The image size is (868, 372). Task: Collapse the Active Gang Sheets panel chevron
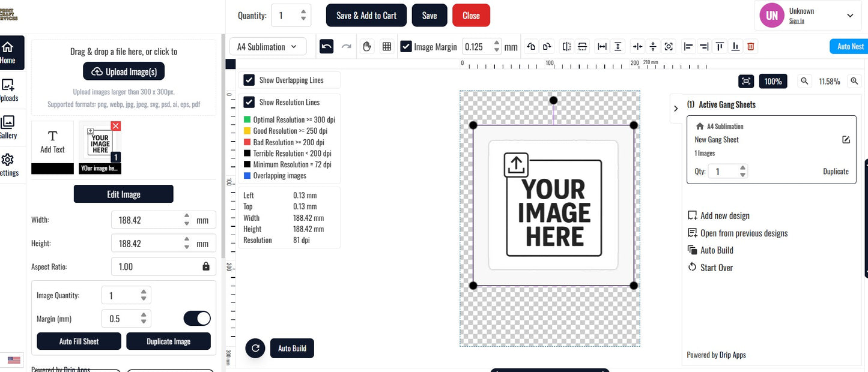pos(676,109)
